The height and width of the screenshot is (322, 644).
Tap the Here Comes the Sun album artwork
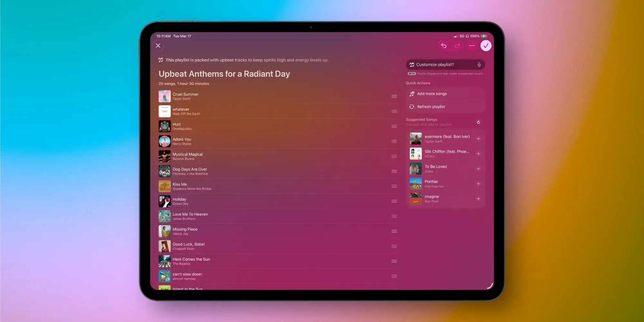point(165,261)
